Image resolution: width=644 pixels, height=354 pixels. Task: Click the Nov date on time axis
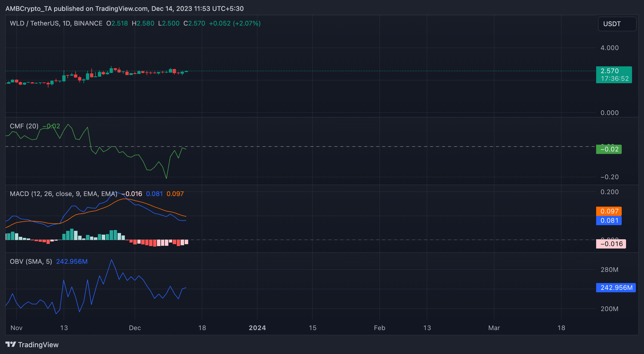(x=16, y=328)
